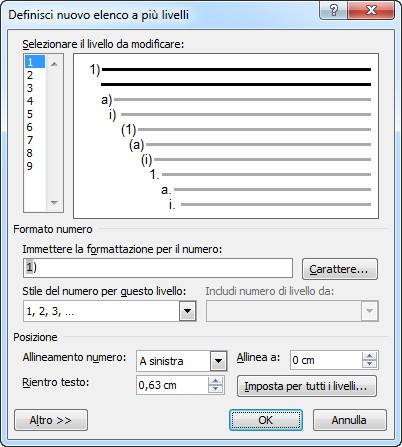Click Imposta per tutti i livelli button
Image resolution: width=402 pixels, height=447 pixels.
tap(307, 386)
